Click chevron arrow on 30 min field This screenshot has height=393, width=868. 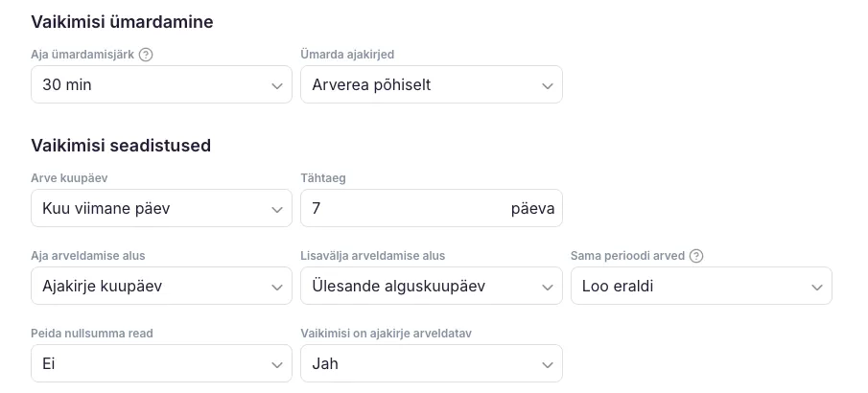[x=277, y=85]
